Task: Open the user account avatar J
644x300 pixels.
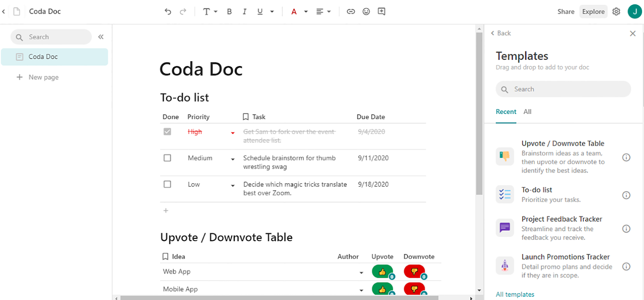Action: click(x=635, y=11)
